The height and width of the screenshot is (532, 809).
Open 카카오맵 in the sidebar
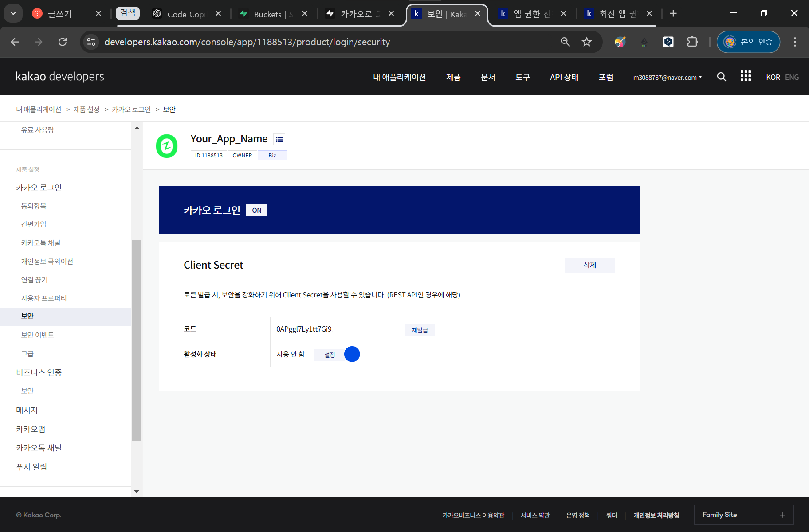coord(31,429)
